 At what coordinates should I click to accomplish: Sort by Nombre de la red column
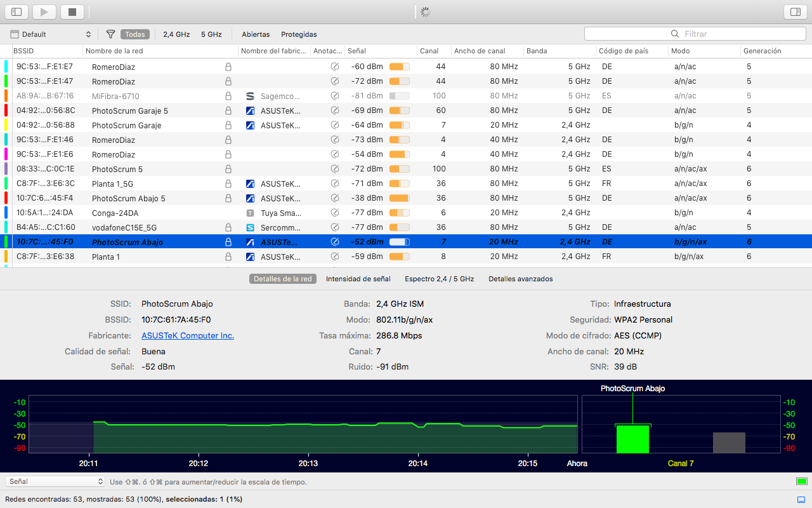[160, 51]
